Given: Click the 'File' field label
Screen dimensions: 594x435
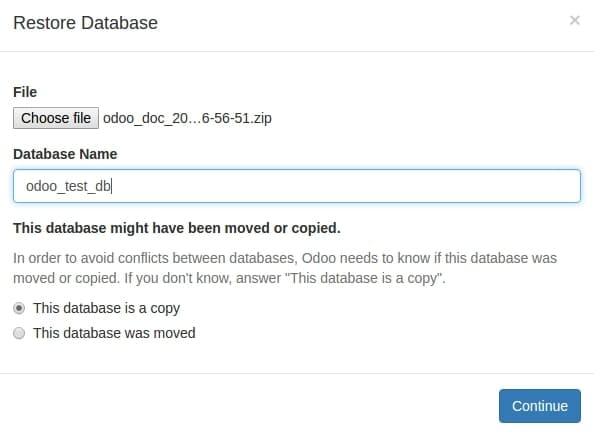Looking at the screenshot, I should (x=25, y=92).
